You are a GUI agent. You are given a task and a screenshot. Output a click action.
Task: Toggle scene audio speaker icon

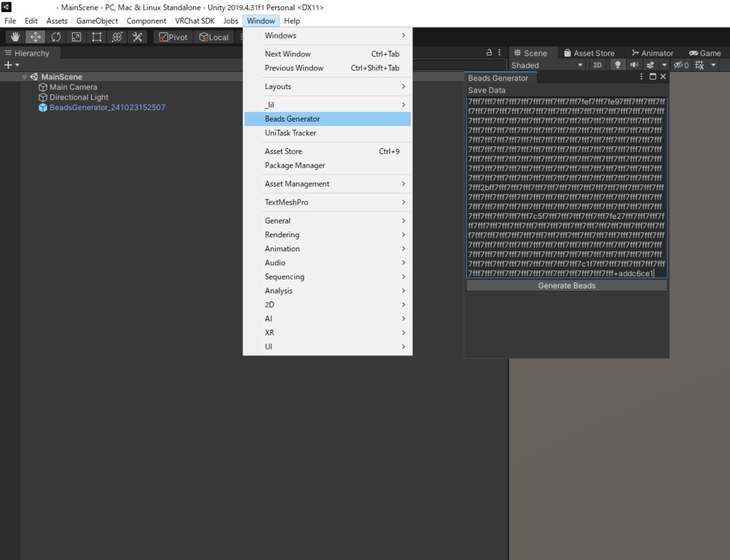[634, 65]
